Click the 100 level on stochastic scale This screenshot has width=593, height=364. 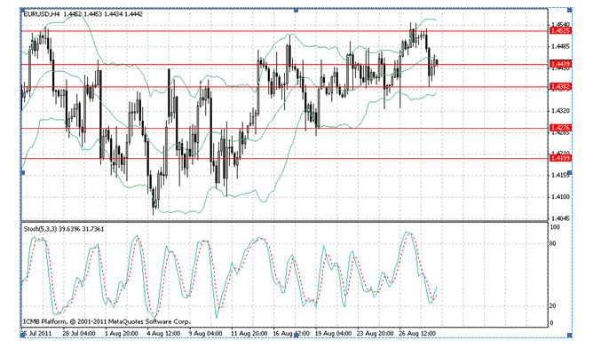tap(555, 227)
